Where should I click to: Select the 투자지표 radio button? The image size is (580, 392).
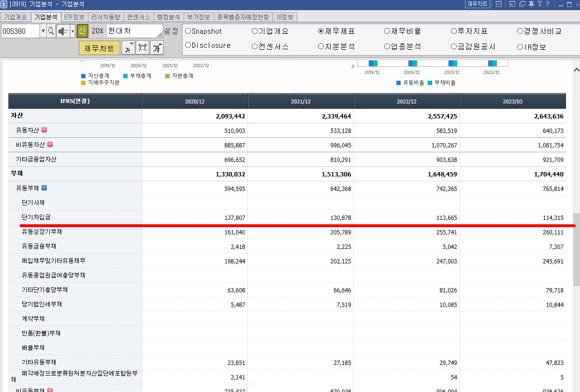point(454,31)
